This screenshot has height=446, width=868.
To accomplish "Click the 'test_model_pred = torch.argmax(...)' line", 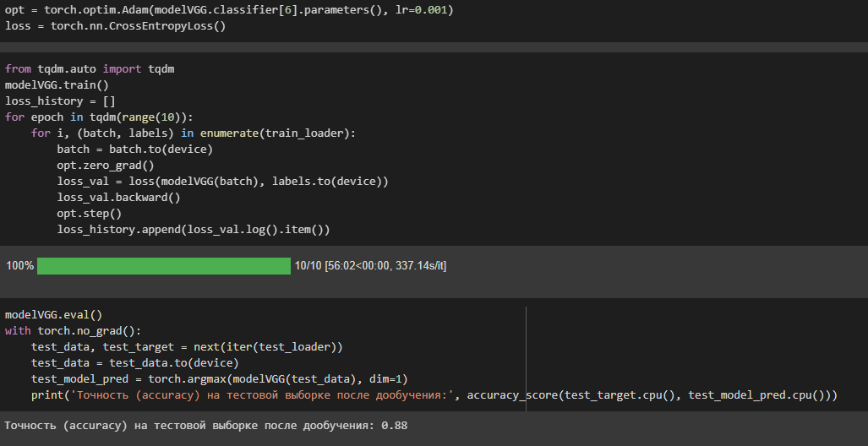I will (219, 379).
